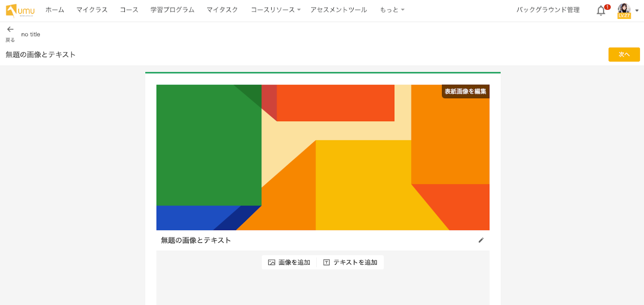Click the 無題の画像とテキスト title under cover image
The width and height of the screenshot is (644, 305).
pyautogui.click(x=196, y=240)
